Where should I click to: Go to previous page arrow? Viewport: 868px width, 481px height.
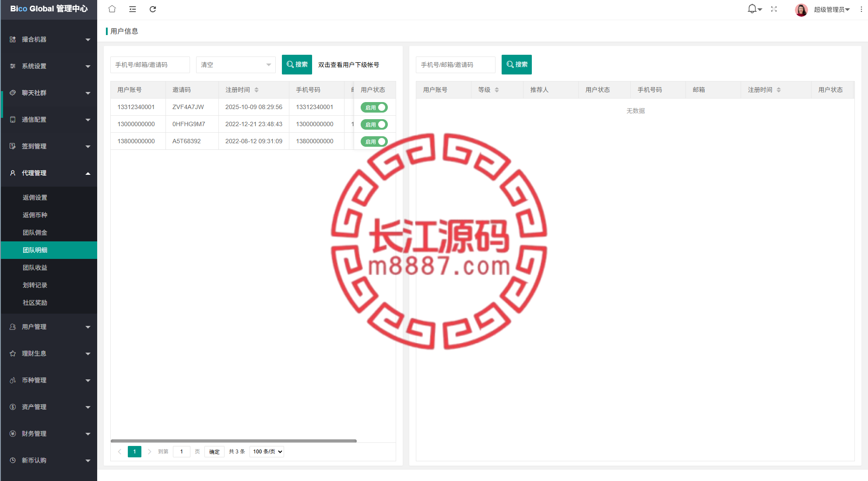(119, 452)
